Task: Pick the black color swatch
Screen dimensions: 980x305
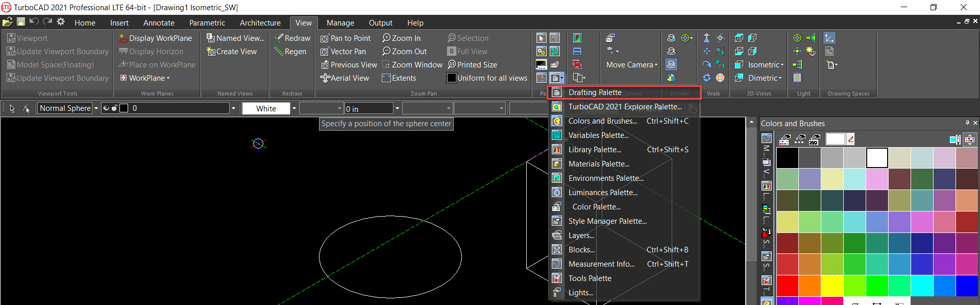Action: pos(788,158)
